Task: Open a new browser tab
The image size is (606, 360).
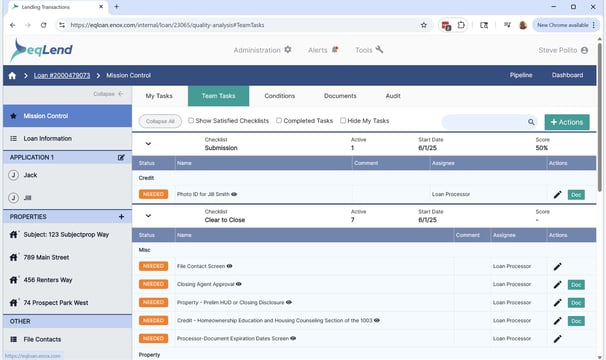Action: tap(116, 7)
